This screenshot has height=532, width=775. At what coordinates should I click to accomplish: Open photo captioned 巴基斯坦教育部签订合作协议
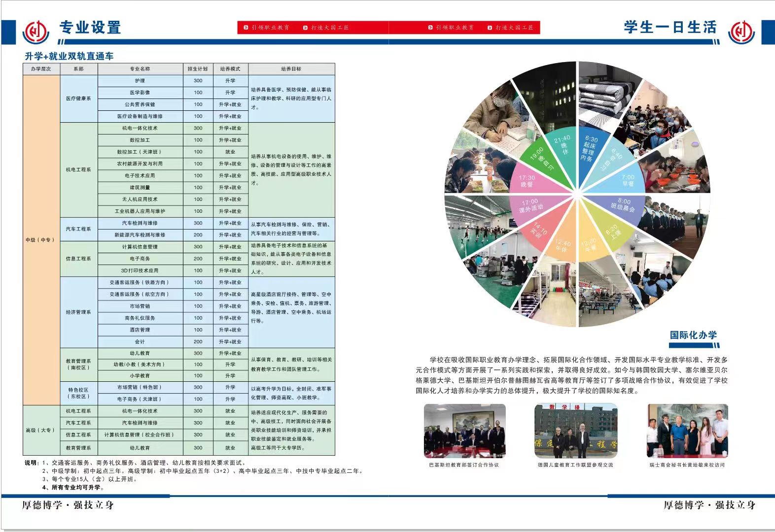pos(464,431)
